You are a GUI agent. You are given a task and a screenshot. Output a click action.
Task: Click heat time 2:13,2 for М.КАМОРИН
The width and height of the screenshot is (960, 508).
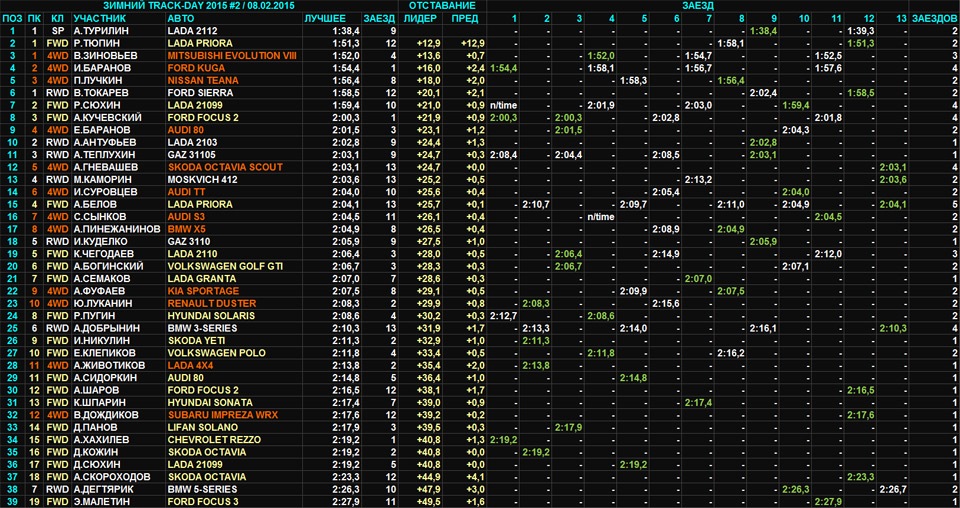(x=698, y=179)
